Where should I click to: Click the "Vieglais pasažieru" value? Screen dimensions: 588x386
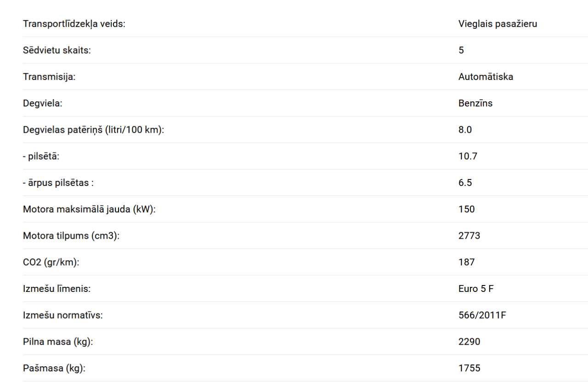coord(498,24)
